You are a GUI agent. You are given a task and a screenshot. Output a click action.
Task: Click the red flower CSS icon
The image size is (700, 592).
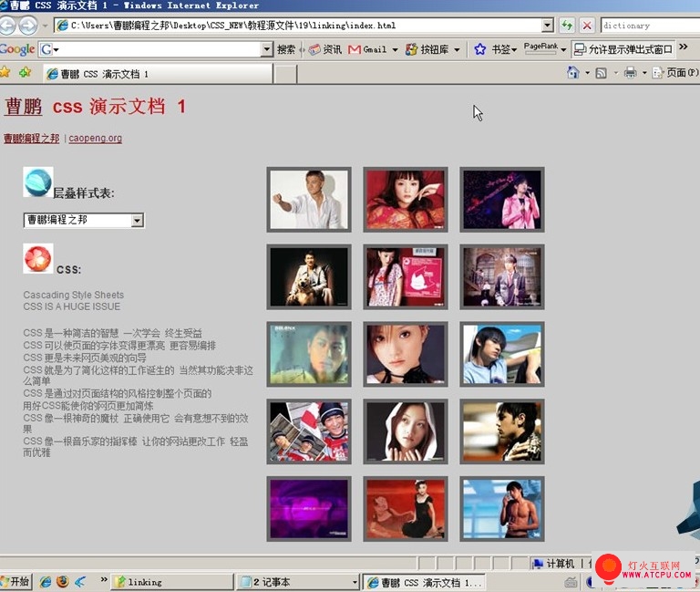click(38, 258)
